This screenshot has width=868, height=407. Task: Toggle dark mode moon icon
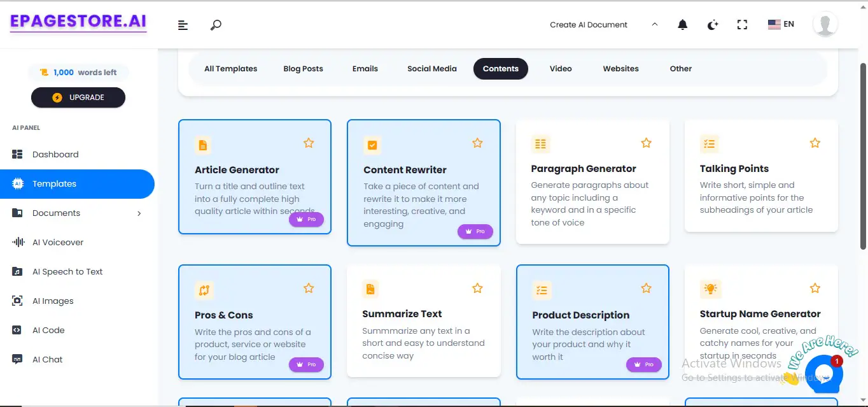pyautogui.click(x=713, y=25)
